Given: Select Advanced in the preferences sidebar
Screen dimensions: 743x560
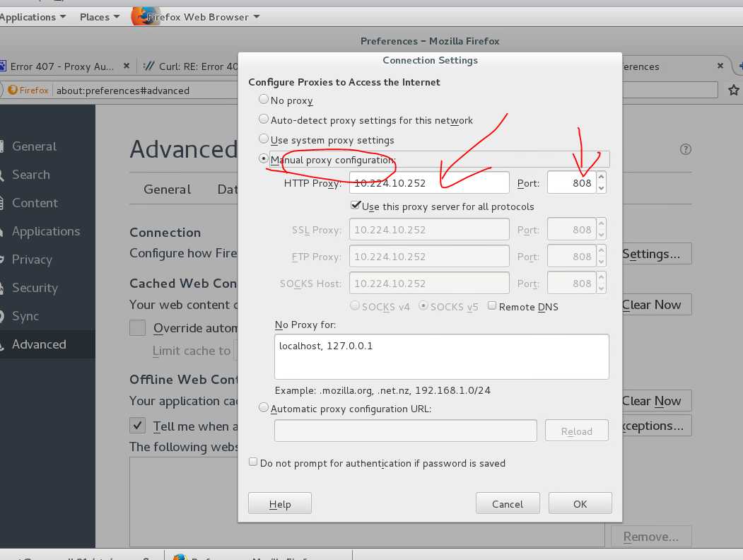Looking at the screenshot, I should 39,344.
